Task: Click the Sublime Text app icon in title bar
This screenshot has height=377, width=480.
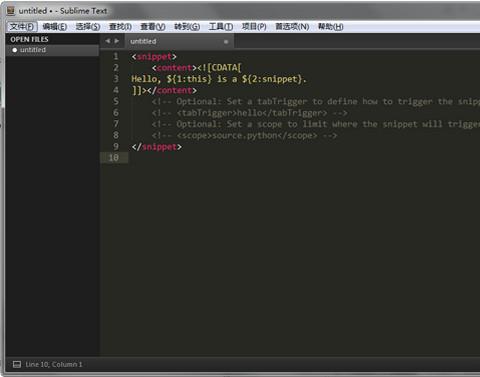Action: click(x=11, y=11)
